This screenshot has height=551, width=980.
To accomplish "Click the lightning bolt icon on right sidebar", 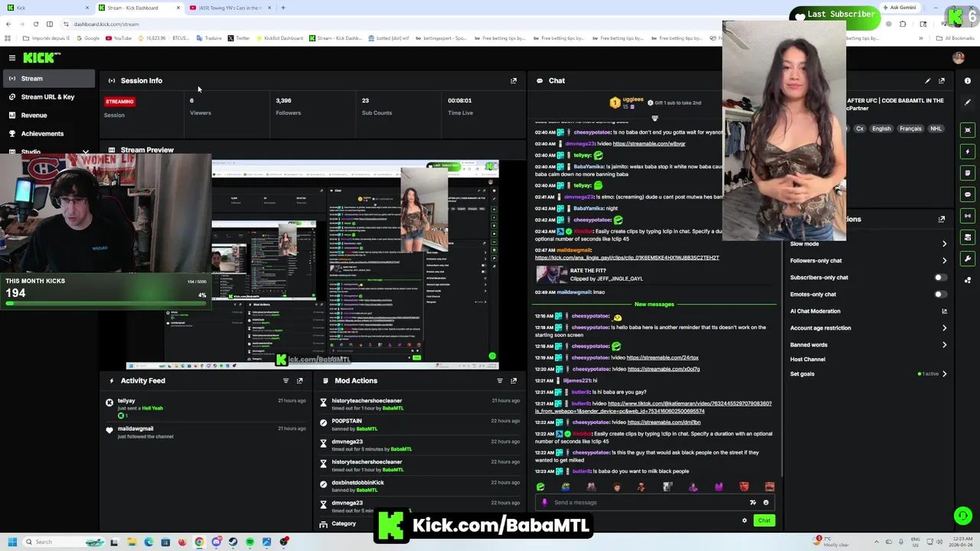I will (x=968, y=152).
